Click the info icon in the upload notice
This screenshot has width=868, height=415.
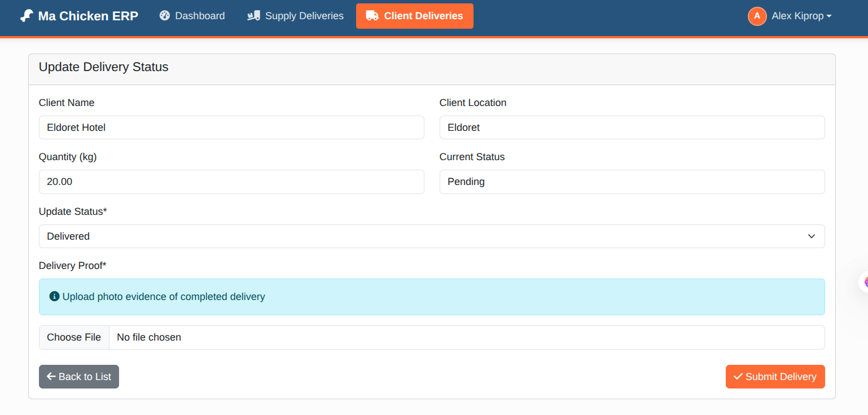(54, 295)
